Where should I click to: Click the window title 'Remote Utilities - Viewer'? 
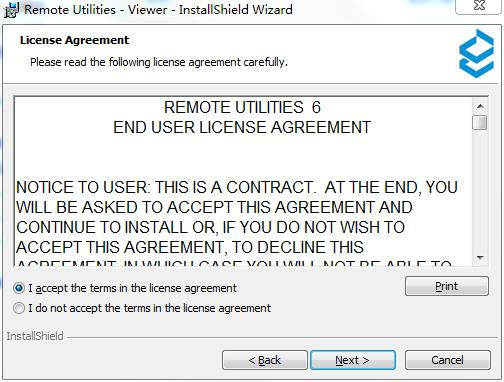coord(96,10)
